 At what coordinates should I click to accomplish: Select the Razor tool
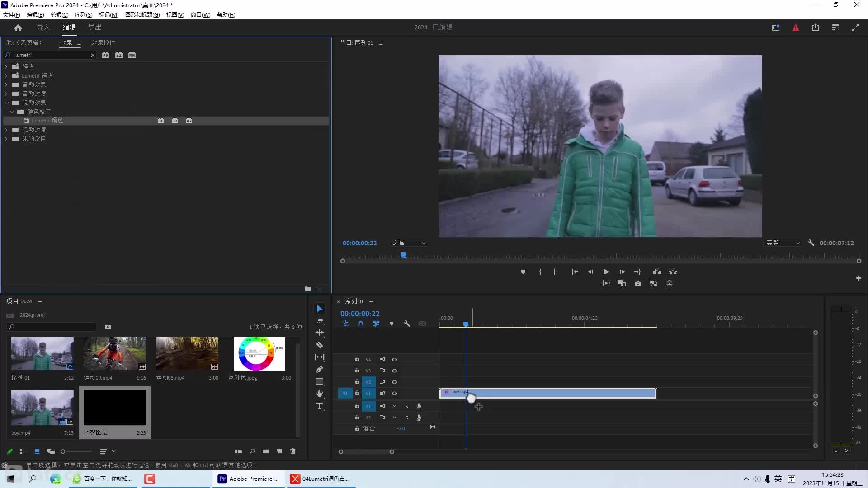click(x=320, y=345)
